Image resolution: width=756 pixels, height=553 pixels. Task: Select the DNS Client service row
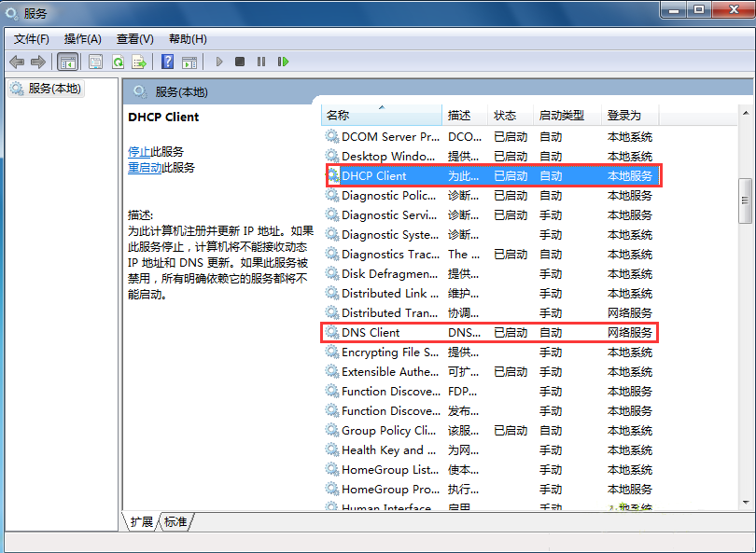371,333
